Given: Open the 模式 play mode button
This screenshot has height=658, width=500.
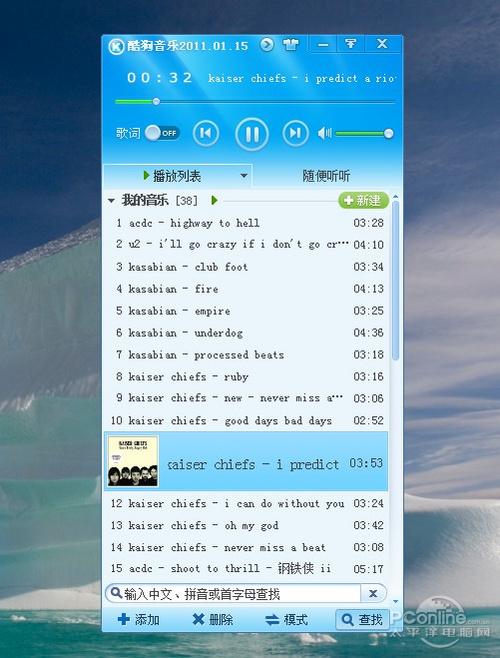Looking at the screenshot, I should click(287, 619).
